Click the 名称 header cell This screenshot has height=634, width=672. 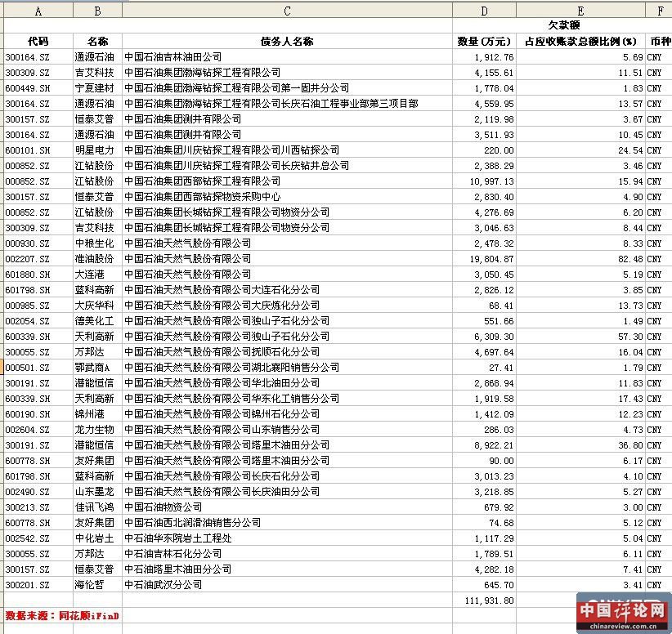coord(98,41)
